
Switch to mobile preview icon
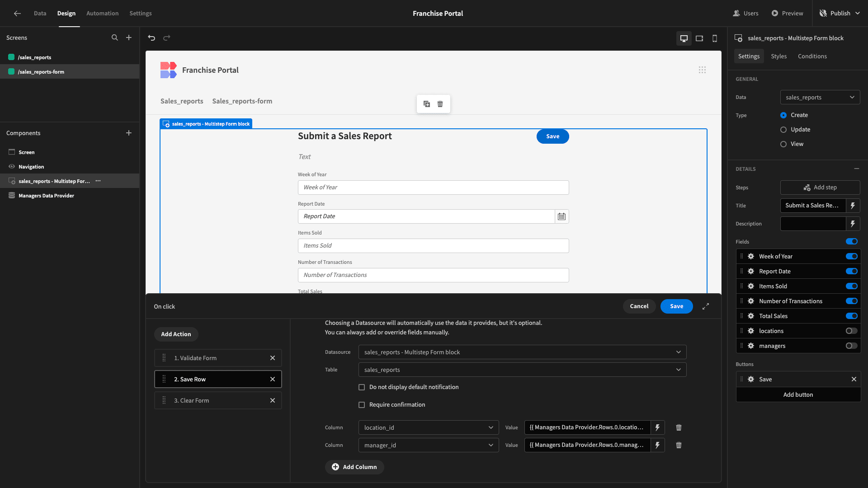tap(715, 38)
